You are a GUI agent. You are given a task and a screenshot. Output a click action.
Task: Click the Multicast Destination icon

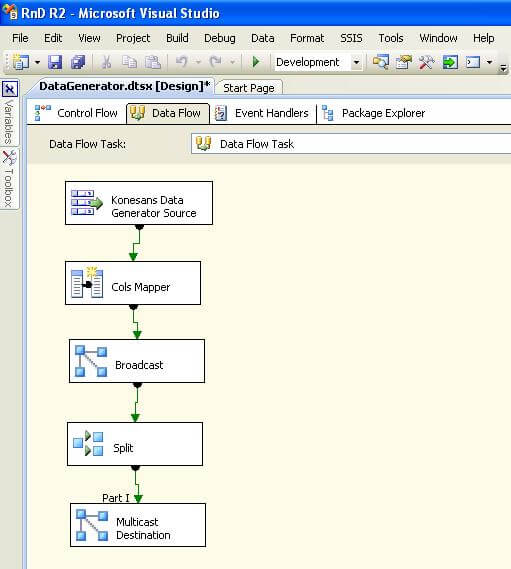click(x=92, y=525)
